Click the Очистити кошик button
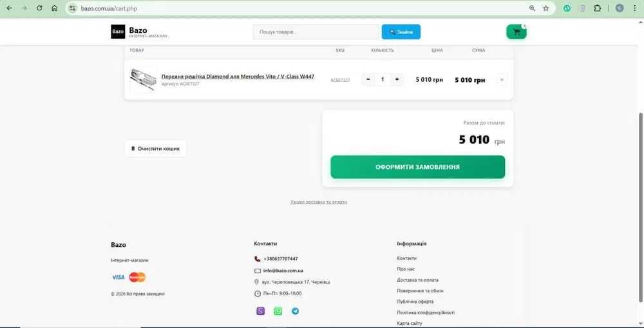This screenshot has height=328, width=644. (x=155, y=148)
